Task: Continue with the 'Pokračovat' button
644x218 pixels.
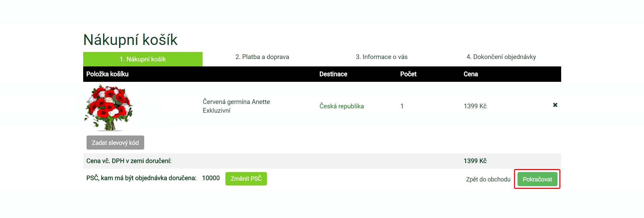Action: [x=537, y=179]
